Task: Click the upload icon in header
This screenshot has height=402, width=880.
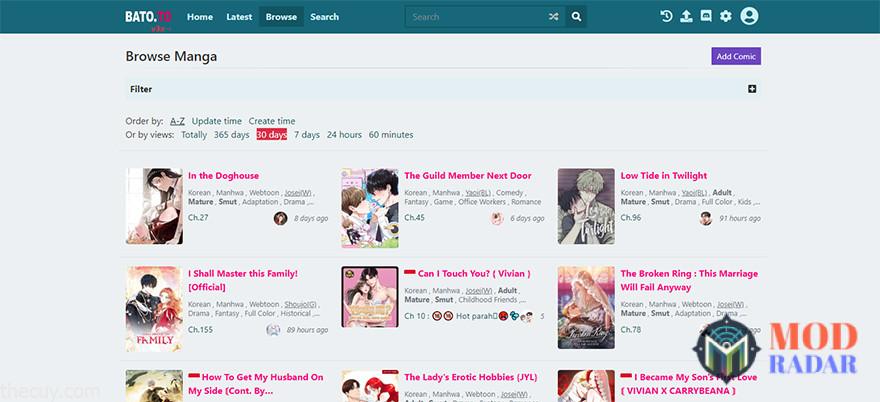Action: click(686, 16)
